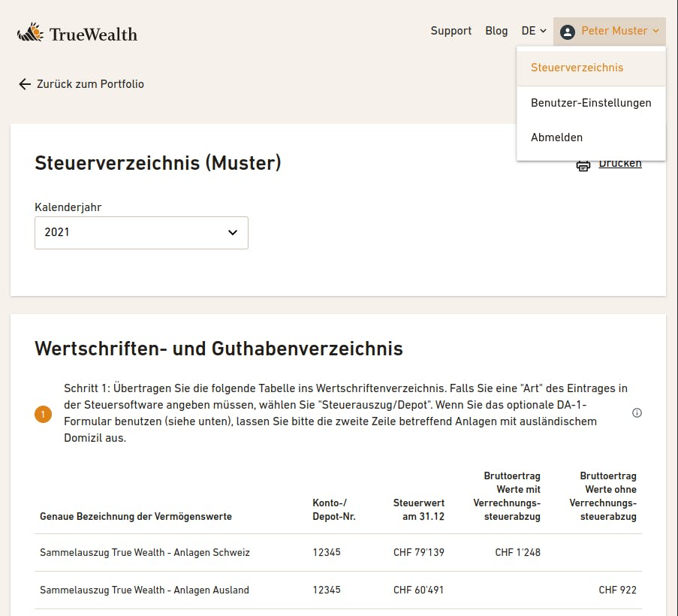Viewport: 678px width, 616px height.
Task: Click the CHF 1'248 Bruttoertrag value
Action: pos(517,552)
